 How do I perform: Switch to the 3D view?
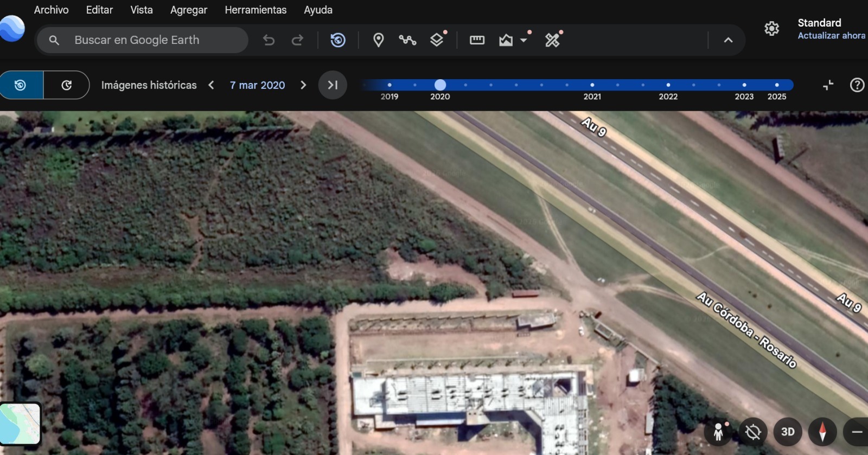(788, 432)
